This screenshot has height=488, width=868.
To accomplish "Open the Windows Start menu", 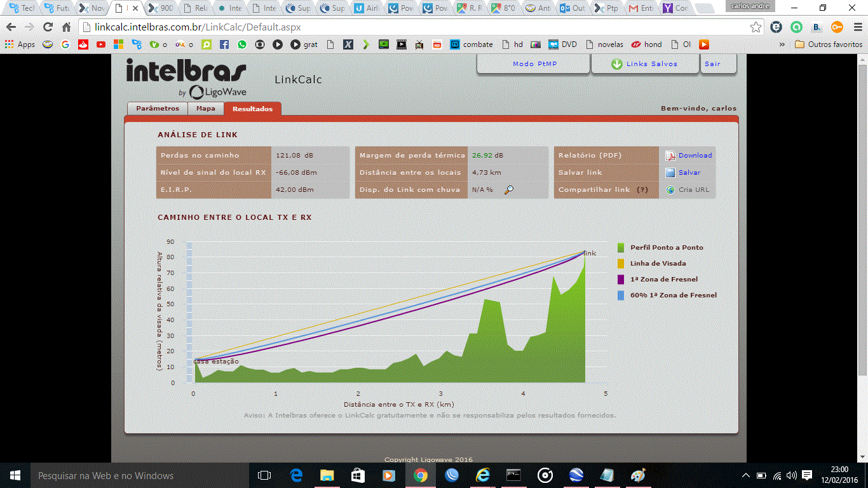I will pyautogui.click(x=15, y=475).
